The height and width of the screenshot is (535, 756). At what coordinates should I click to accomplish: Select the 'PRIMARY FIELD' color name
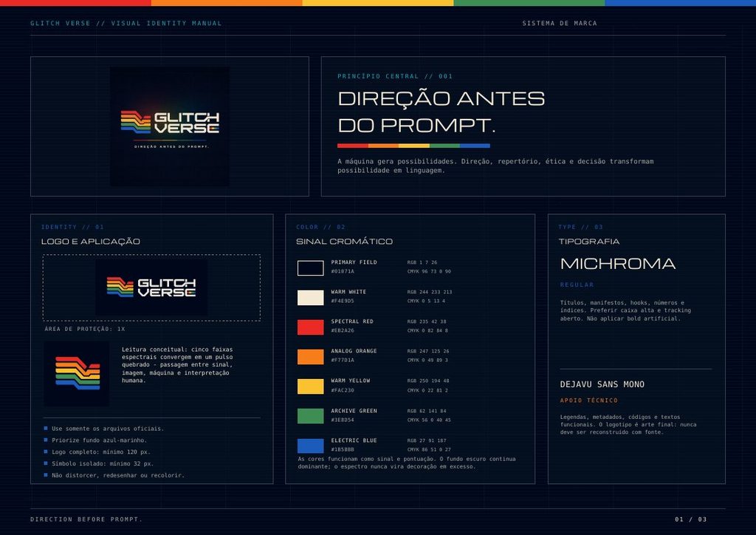(x=354, y=262)
